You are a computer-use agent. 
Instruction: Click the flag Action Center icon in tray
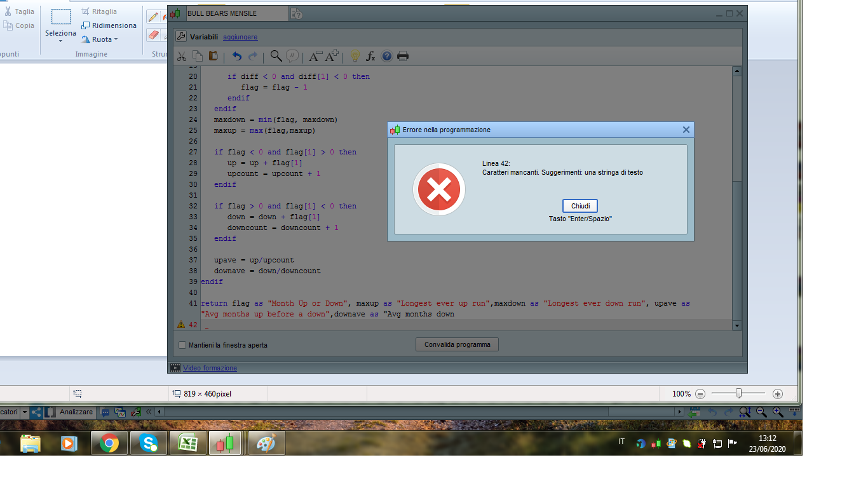pos(732,444)
